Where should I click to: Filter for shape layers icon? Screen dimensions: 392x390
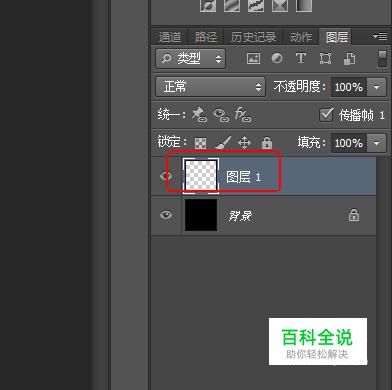point(325,59)
